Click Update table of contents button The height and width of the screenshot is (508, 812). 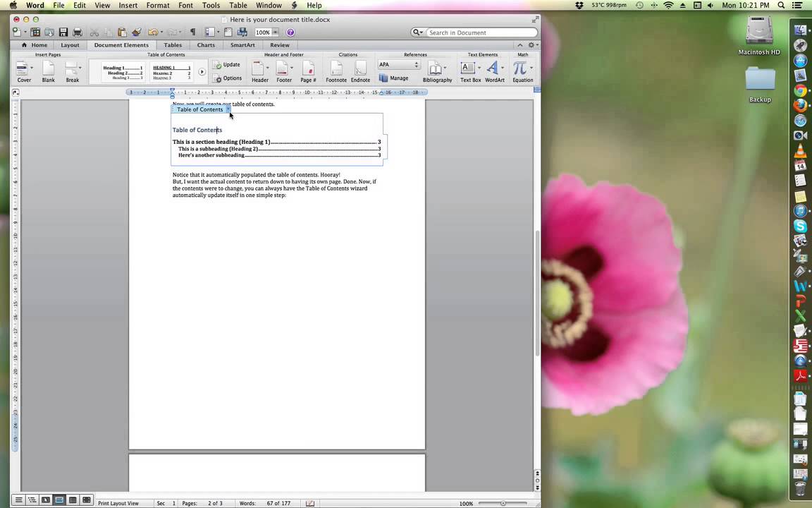227,65
